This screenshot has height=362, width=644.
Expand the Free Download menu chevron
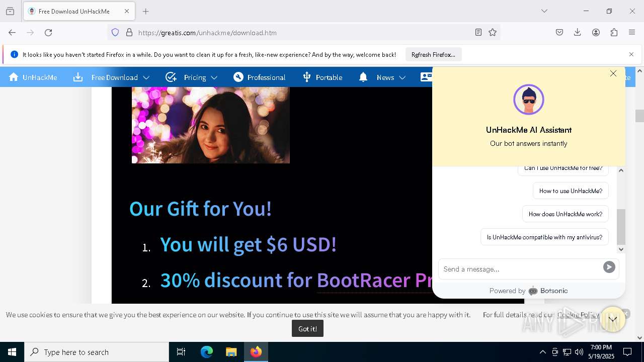coord(146,77)
